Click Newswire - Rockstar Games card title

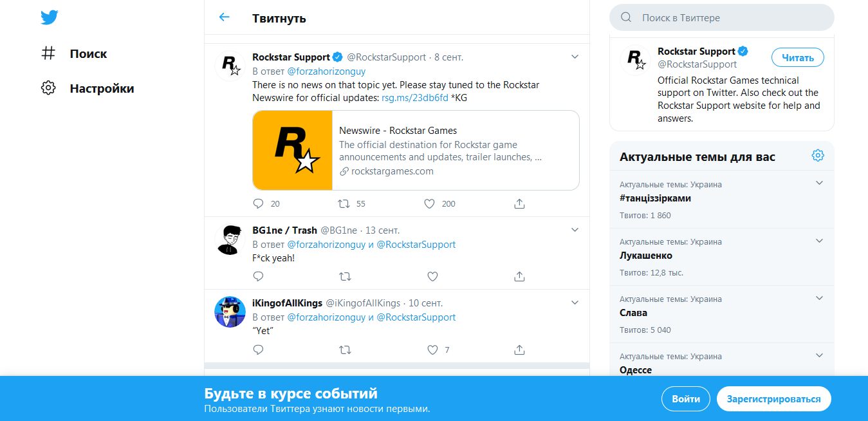[398, 131]
